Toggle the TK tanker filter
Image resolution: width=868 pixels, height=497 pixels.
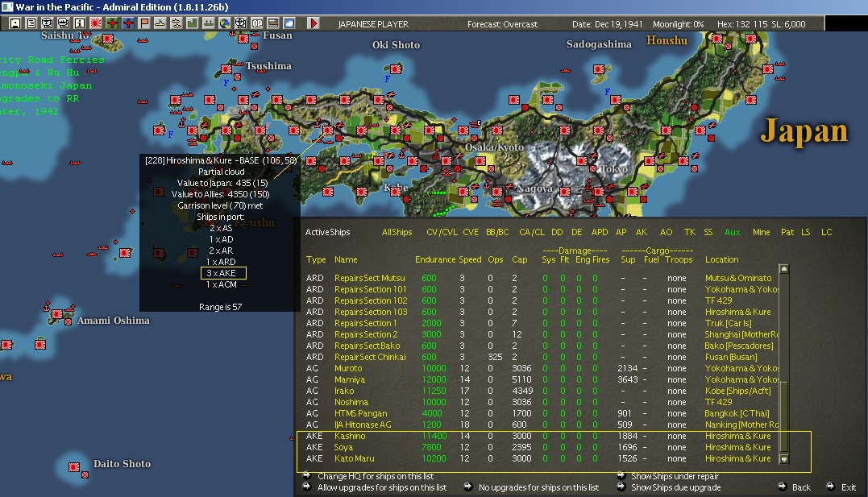click(x=689, y=232)
